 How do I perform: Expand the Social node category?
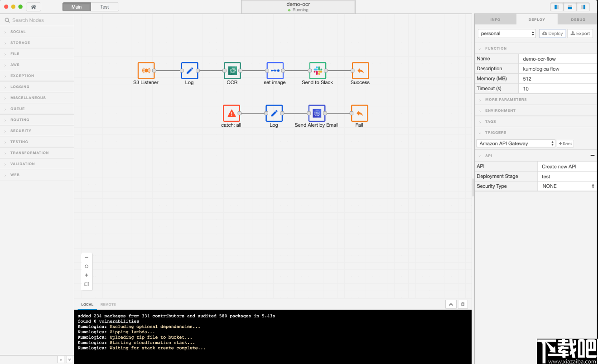coord(37,32)
